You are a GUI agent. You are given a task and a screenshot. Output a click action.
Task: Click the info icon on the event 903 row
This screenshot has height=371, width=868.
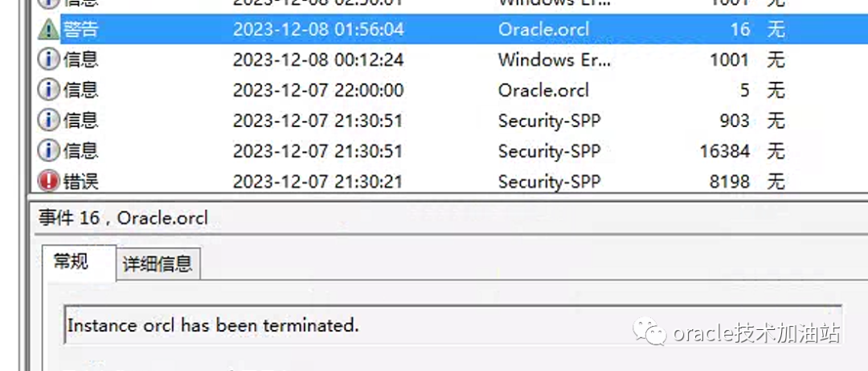click(49, 121)
